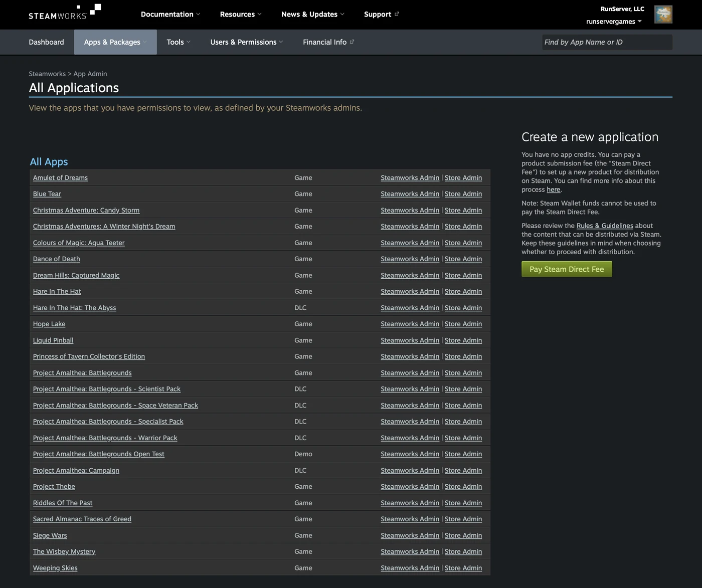Focus the Find by App Name search field

click(x=607, y=42)
